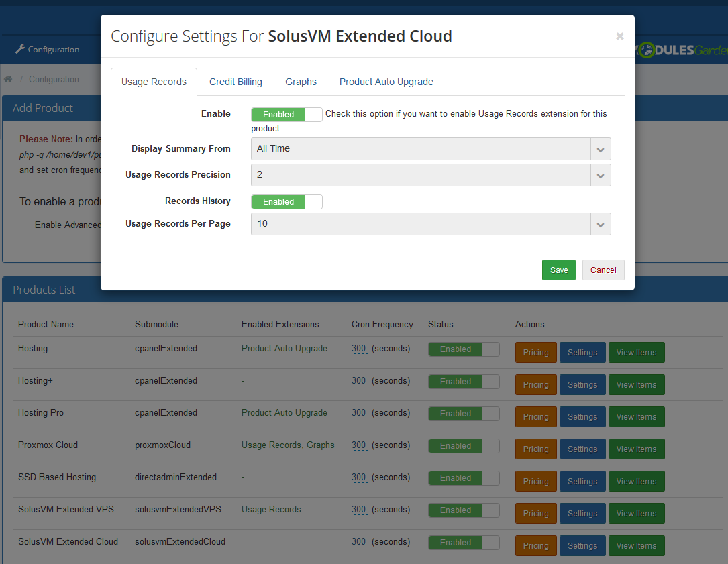The width and height of the screenshot is (728, 564).
Task: Click 'Usage Records' in SolusVM Extended VPS row
Action: click(x=271, y=509)
